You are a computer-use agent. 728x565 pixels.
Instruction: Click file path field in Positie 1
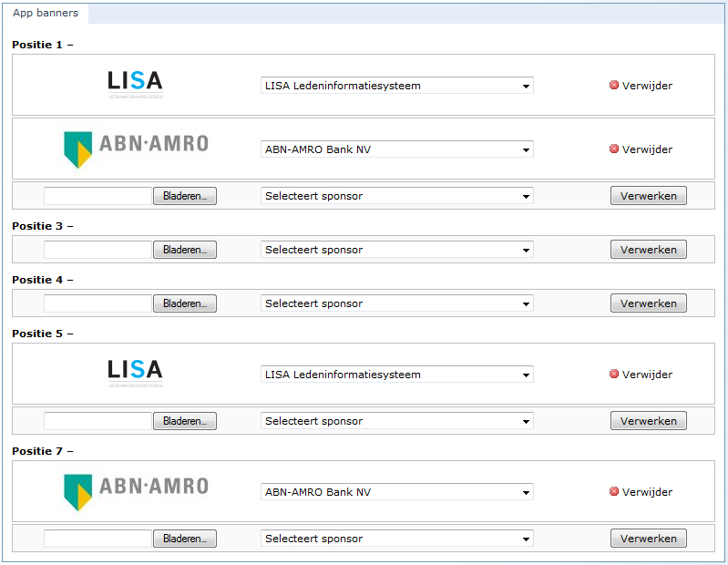coord(98,196)
